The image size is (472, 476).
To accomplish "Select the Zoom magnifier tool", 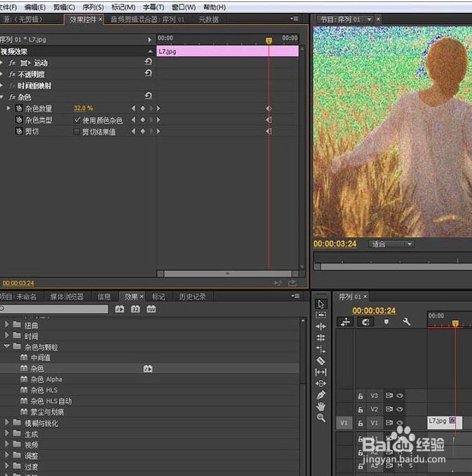I will (x=321, y=418).
